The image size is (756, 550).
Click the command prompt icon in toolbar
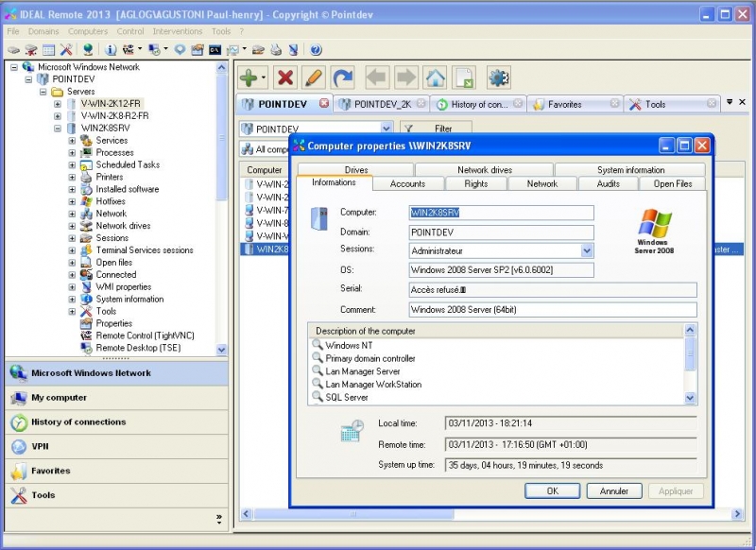(x=215, y=50)
